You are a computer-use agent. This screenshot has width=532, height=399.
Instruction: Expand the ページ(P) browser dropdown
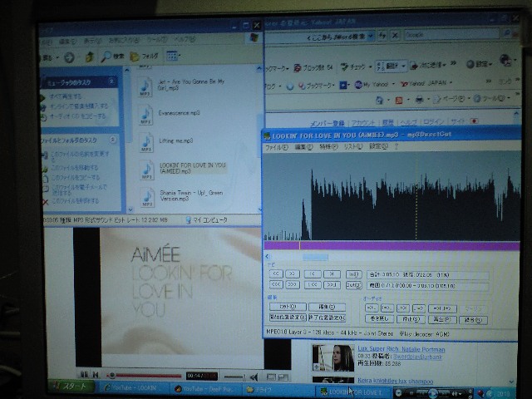[468, 99]
